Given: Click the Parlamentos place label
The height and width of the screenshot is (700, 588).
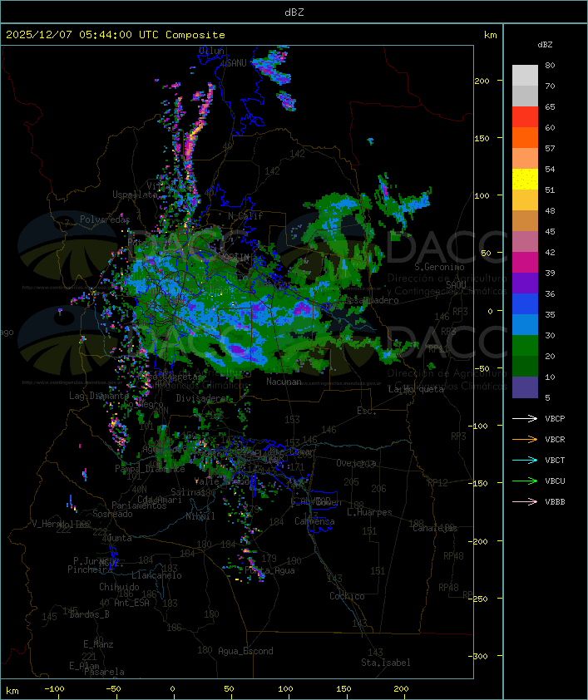Looking at the screenshot, I should click(x=139, y=505).
